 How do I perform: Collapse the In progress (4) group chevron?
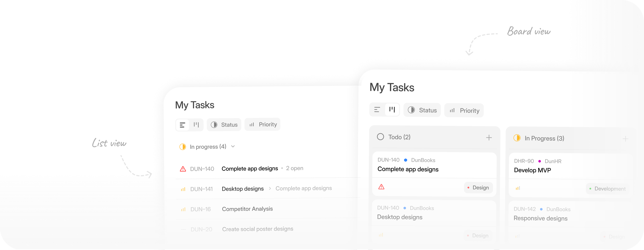coord(233,147)
